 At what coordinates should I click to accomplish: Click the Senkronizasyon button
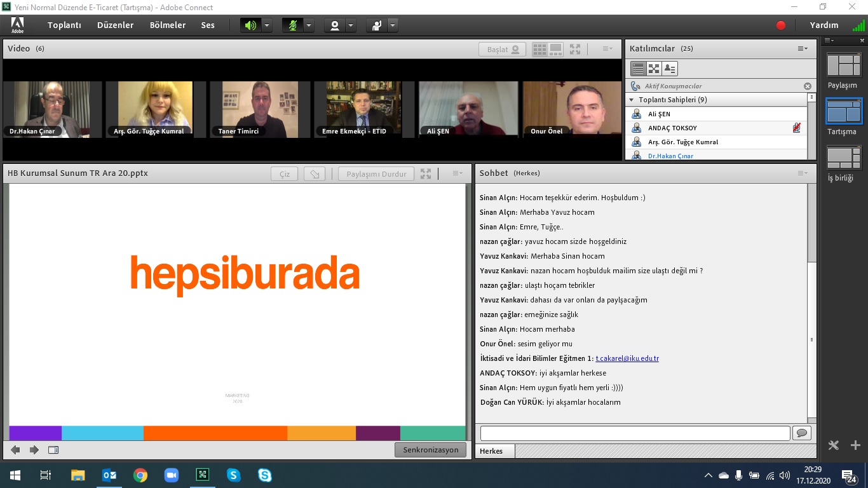tap(430, 450)
